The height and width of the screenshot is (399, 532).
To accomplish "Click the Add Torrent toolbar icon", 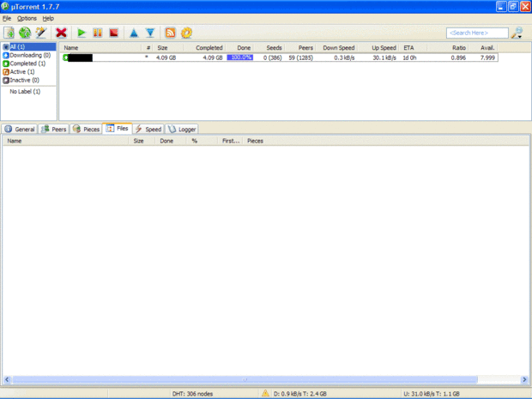I will pyautogui.click(x=9, y=33).
